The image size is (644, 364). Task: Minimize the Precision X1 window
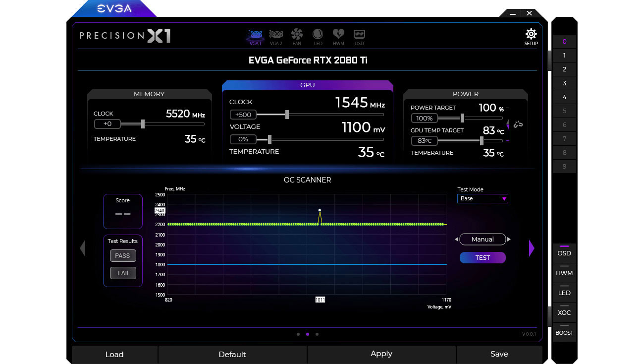(x=513, y=13)
